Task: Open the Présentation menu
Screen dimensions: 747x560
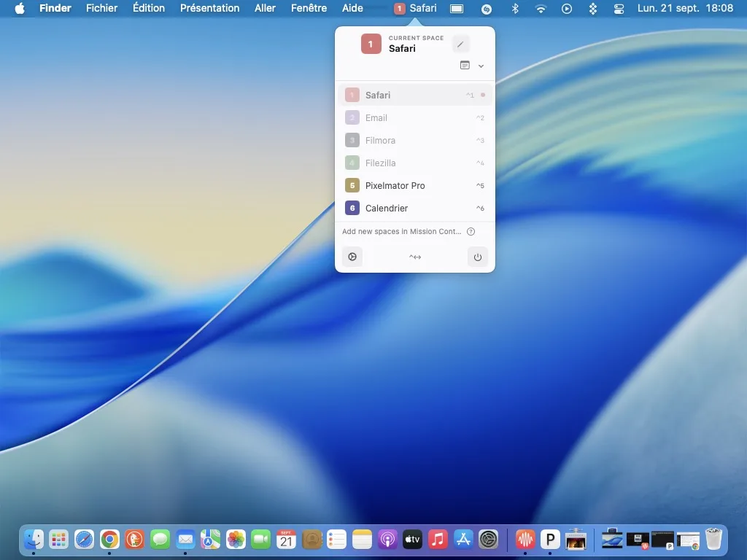Action: click(x=209, y=8)
